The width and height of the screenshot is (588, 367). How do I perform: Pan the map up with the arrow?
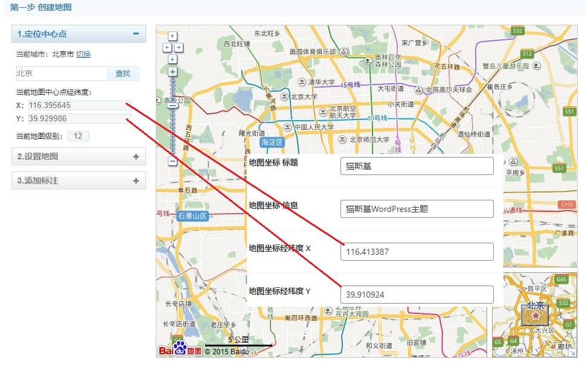(173, 36)
